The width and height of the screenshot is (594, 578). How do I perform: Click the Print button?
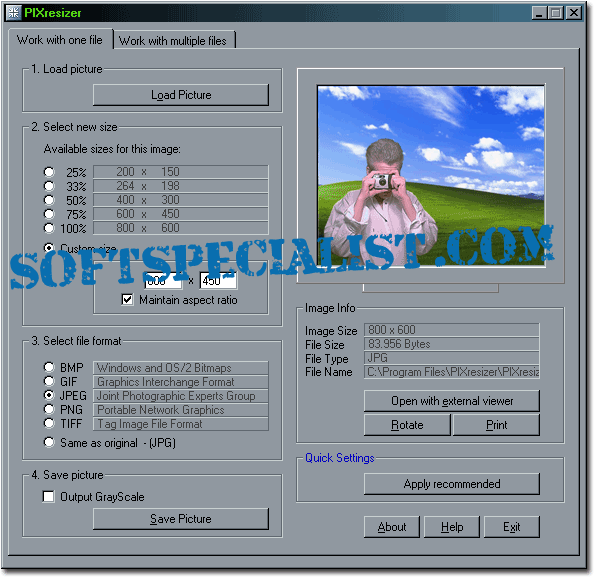(496, 425)
